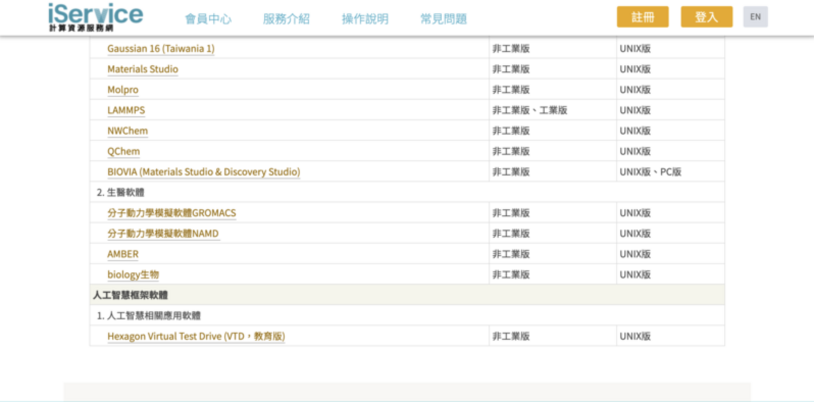
Task: Click UNIX版 cell in AMBER row
Action: 671,254
